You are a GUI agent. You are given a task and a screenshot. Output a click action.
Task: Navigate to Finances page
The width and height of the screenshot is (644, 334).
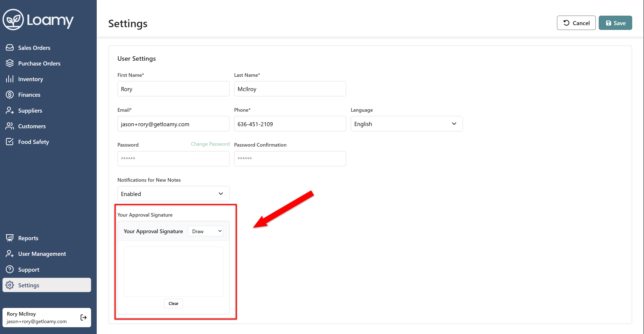[47, 94]
